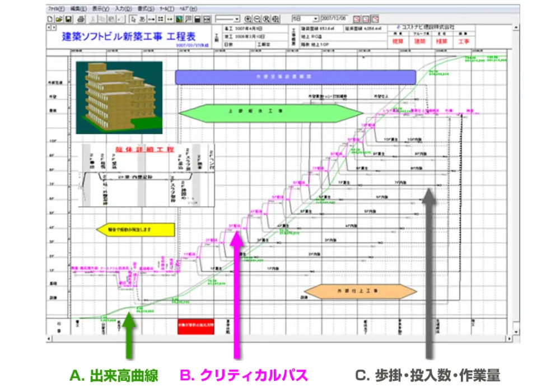
Task: Create a new schedule file
Action: point(49,17)
